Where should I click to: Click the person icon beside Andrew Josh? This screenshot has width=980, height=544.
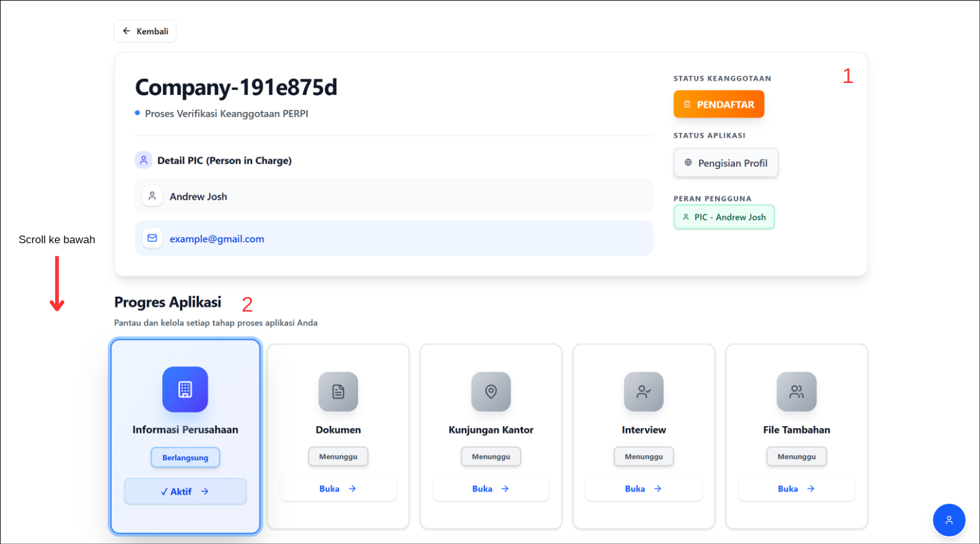152,196
